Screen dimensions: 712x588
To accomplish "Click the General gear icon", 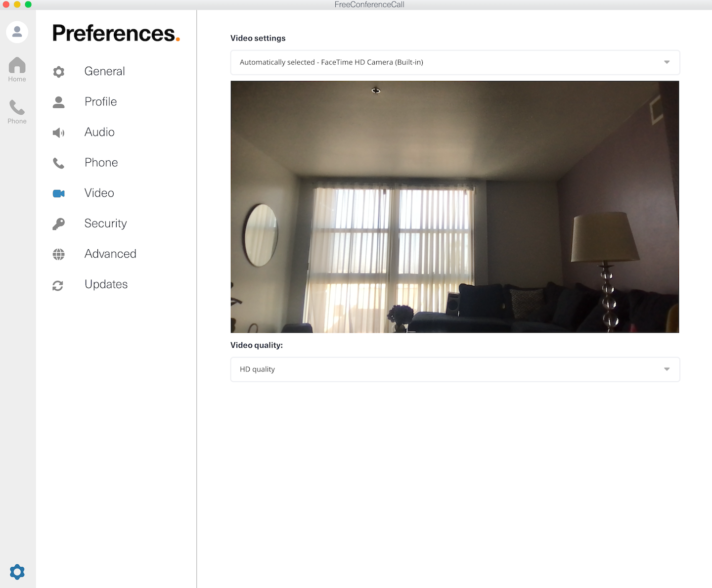I will pyautogui.click(x=59, y=72).
